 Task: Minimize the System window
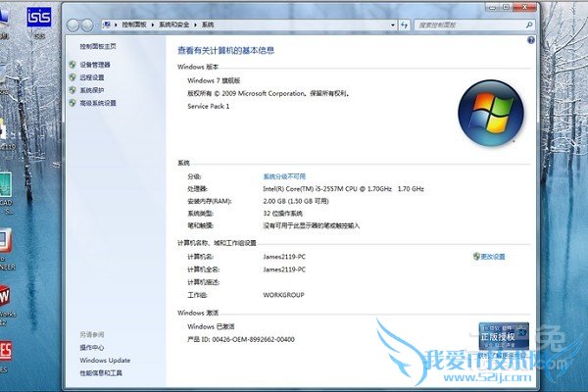[x=492, y=7]
